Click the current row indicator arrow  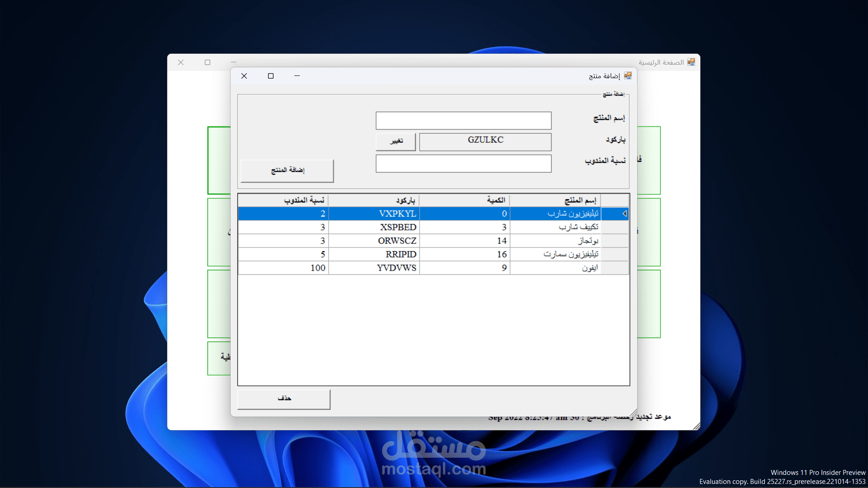click(x=624, y=214)
